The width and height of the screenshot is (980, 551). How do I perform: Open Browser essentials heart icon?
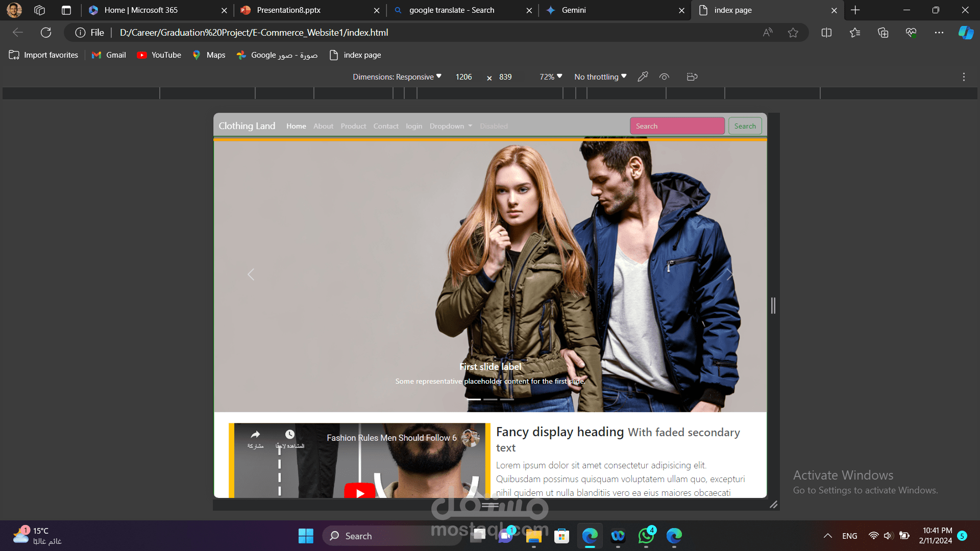point(911,33)
